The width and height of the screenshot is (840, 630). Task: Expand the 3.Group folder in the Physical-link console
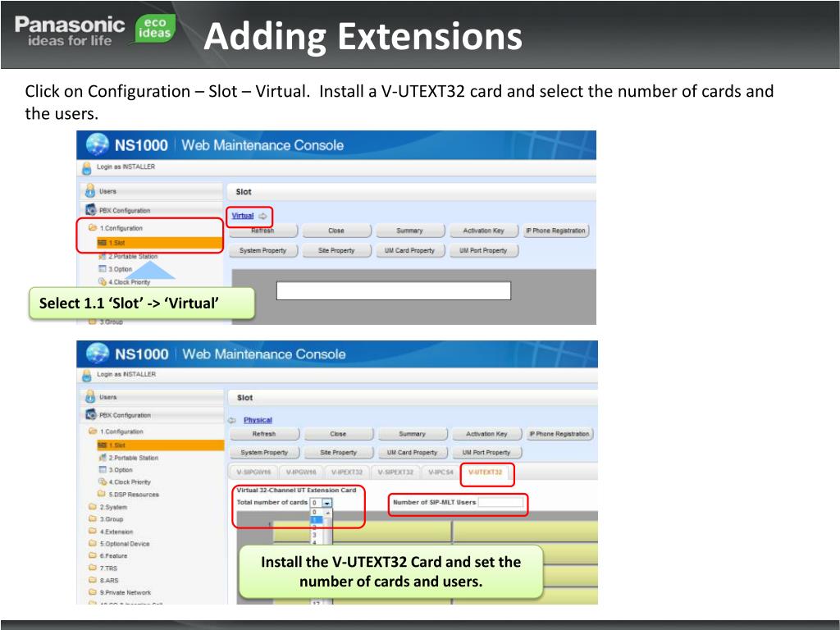coord(93,518)
